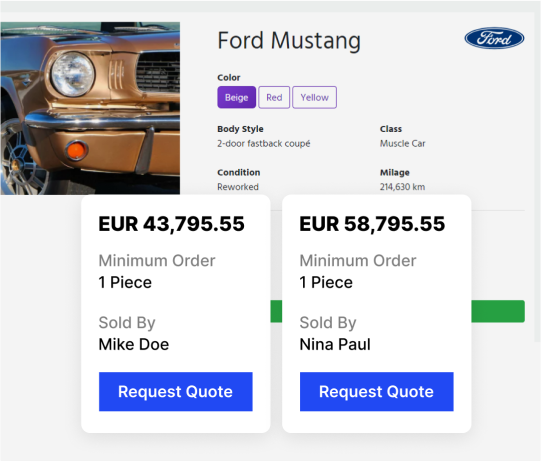
Task: Open the Ford Mustang car photo
Action: [x=90, y=108]
